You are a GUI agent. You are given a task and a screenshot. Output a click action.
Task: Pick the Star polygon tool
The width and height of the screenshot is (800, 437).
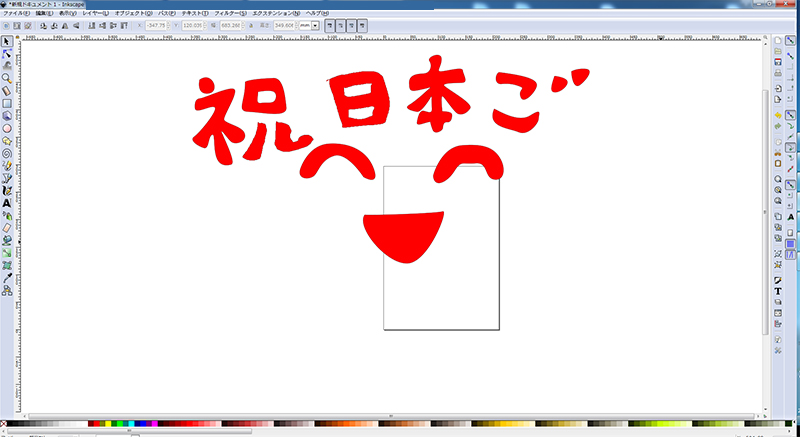pos(7,140)
